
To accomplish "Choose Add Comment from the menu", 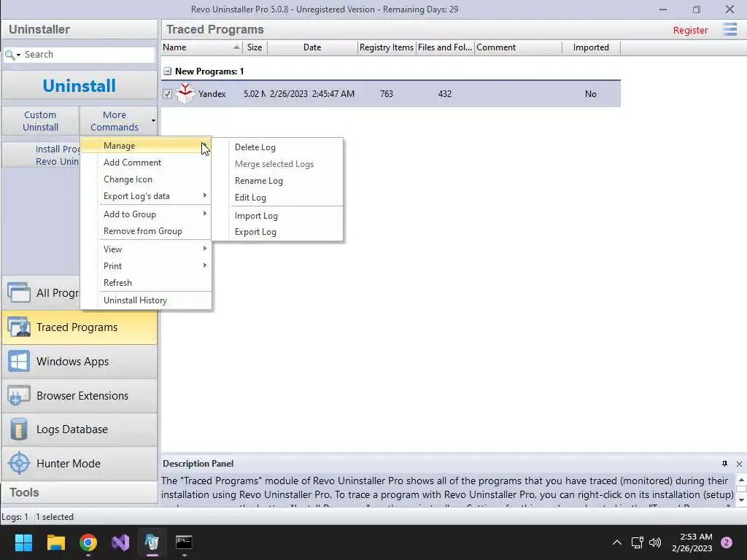I will pyautogui.click(x=133, y=163).
